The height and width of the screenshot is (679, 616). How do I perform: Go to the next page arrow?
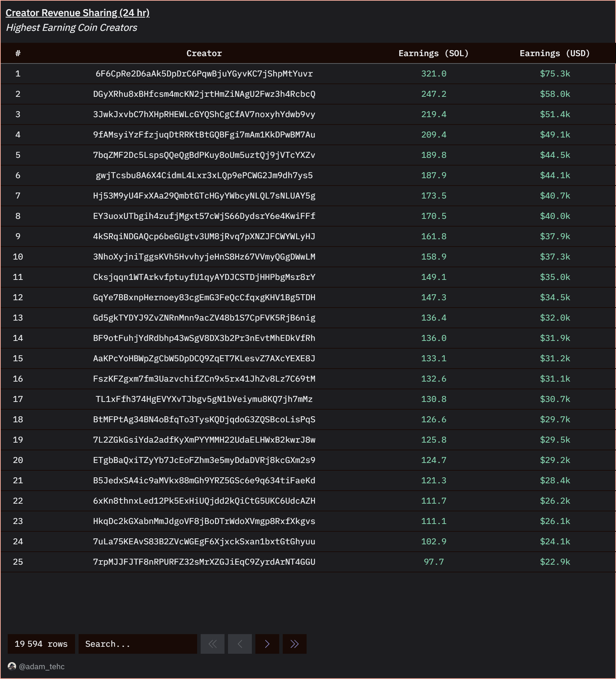(x=267, y=644)
